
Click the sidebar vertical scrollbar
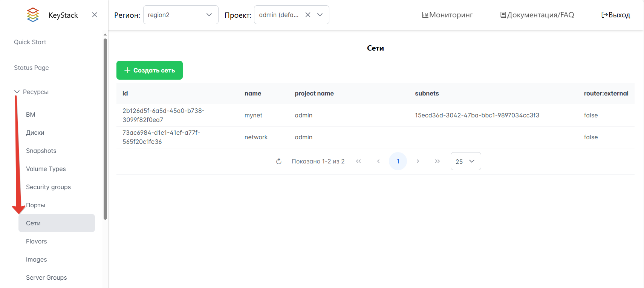click(105, 128)
